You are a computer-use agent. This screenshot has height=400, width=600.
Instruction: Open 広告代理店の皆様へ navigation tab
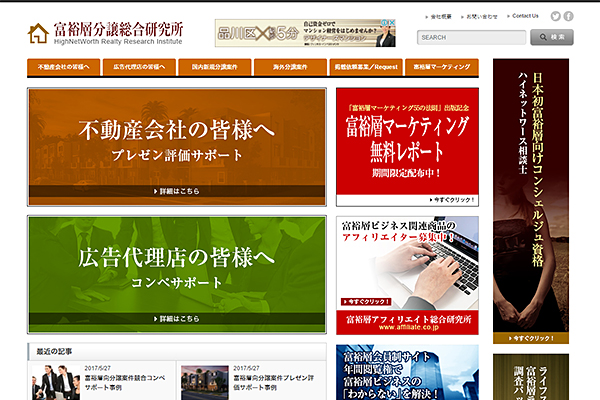coord(139,67)
